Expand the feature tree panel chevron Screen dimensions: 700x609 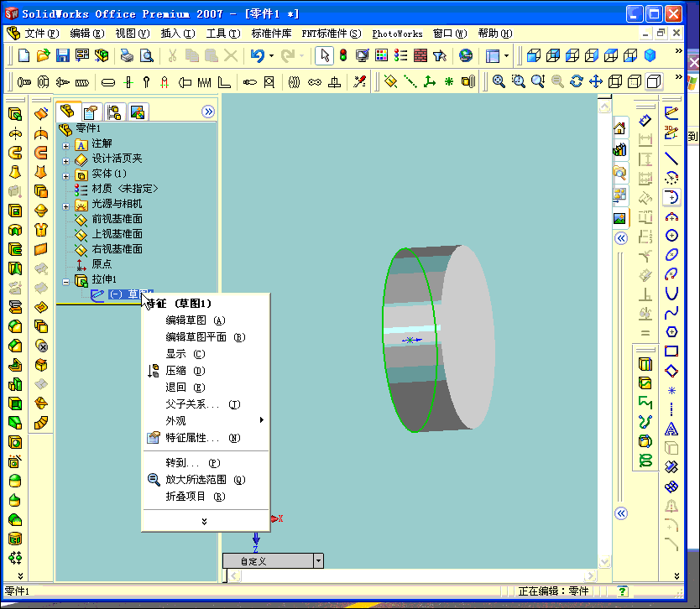pyautogui.click(x=208, y=112)
